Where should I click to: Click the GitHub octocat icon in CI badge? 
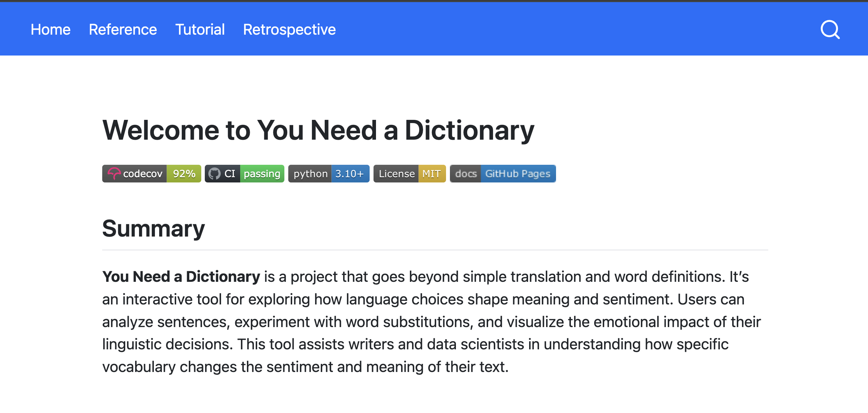point(214,174)
